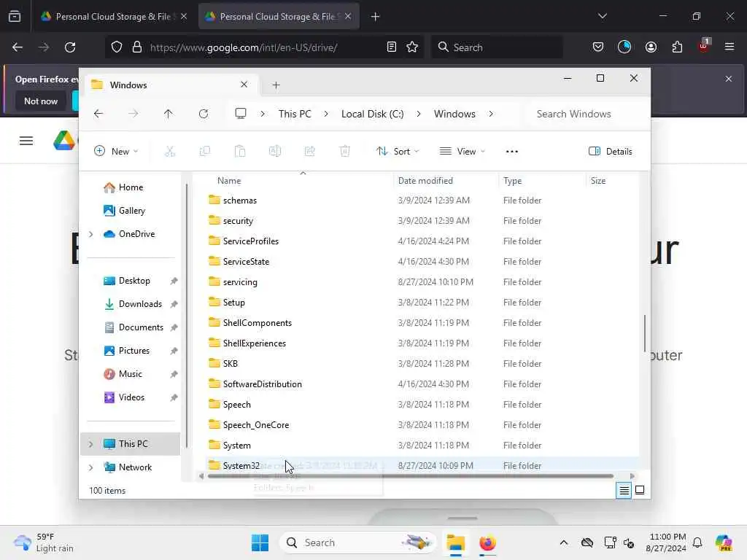The image size is (747, 560).
Task: Open the Firefox list all tabs dropdown
Action: point(602,16)
